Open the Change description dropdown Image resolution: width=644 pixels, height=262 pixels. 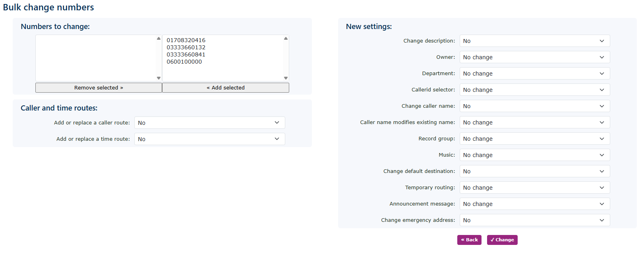click(x=534, y=41)
